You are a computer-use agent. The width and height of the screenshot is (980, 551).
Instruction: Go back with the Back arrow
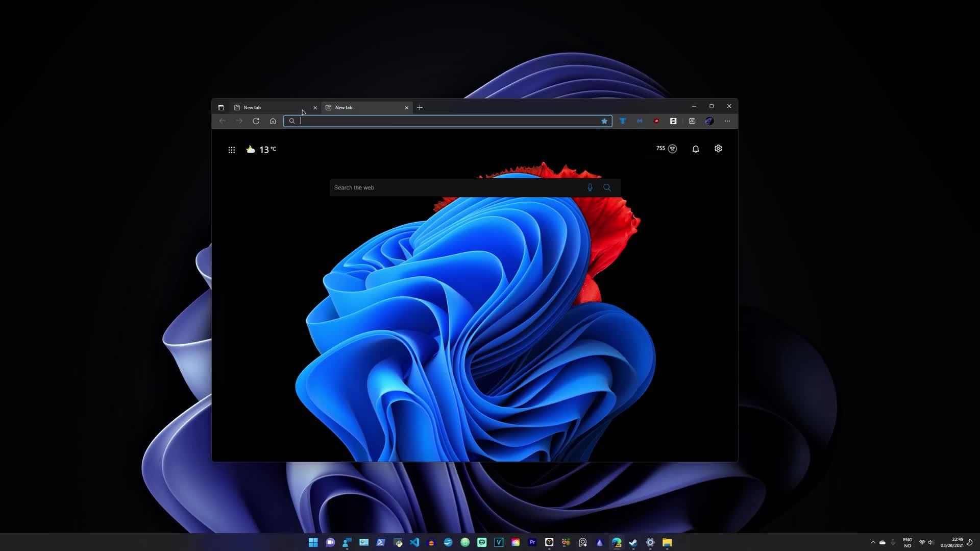coord(222,121)
